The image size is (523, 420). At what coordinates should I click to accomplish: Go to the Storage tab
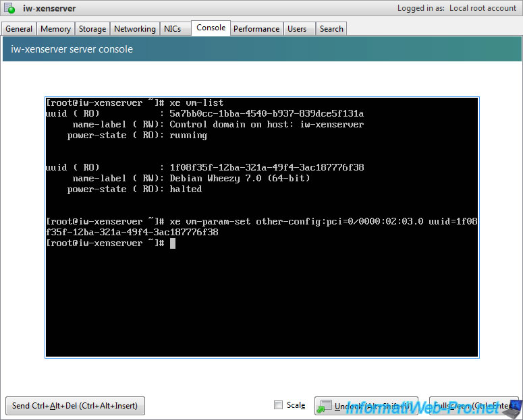click(92, 29)
